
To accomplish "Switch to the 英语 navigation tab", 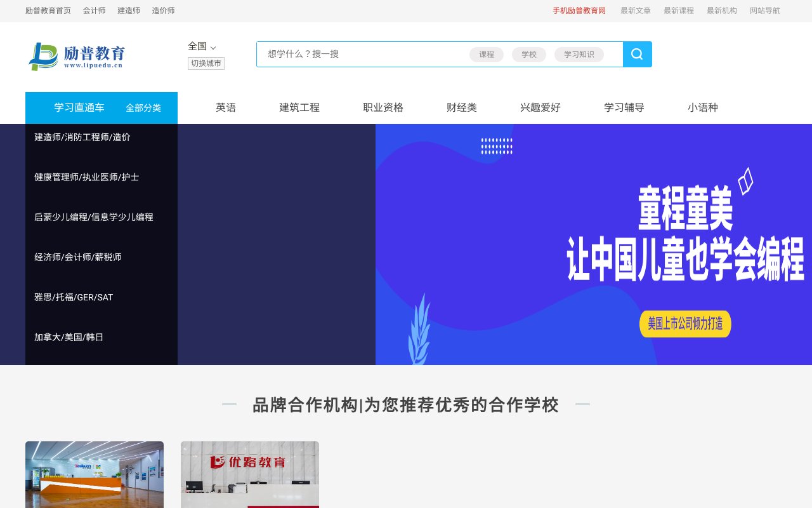I will (x=226, y=108).
